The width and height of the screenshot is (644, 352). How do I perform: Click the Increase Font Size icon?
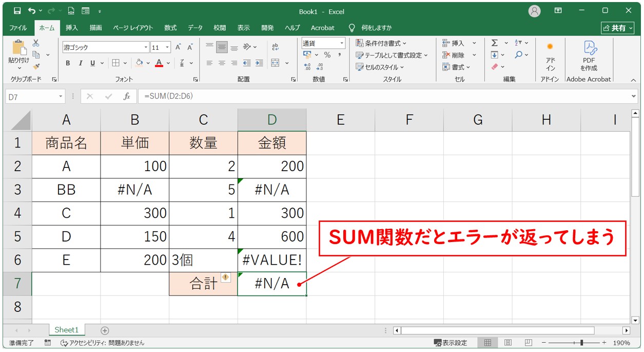(178, 47)
